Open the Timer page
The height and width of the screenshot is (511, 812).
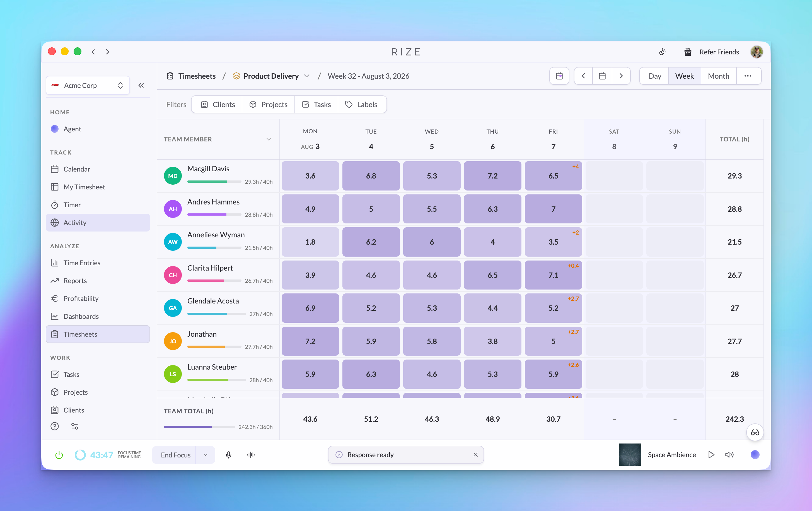(98, 205)
